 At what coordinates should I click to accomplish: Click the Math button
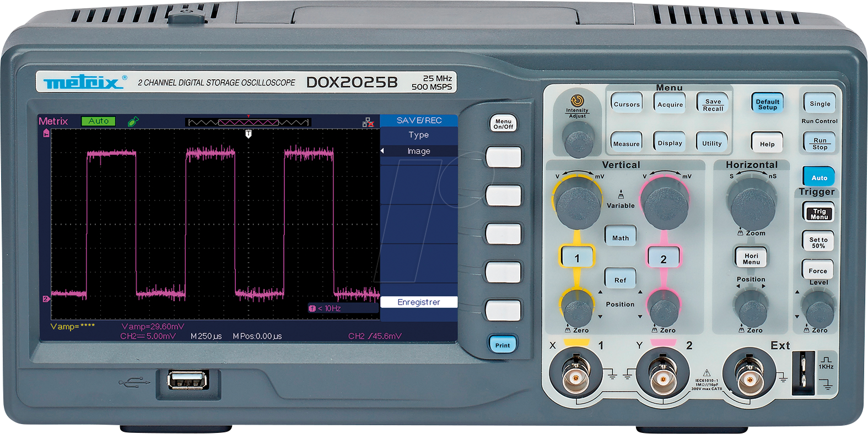(621, 237)
